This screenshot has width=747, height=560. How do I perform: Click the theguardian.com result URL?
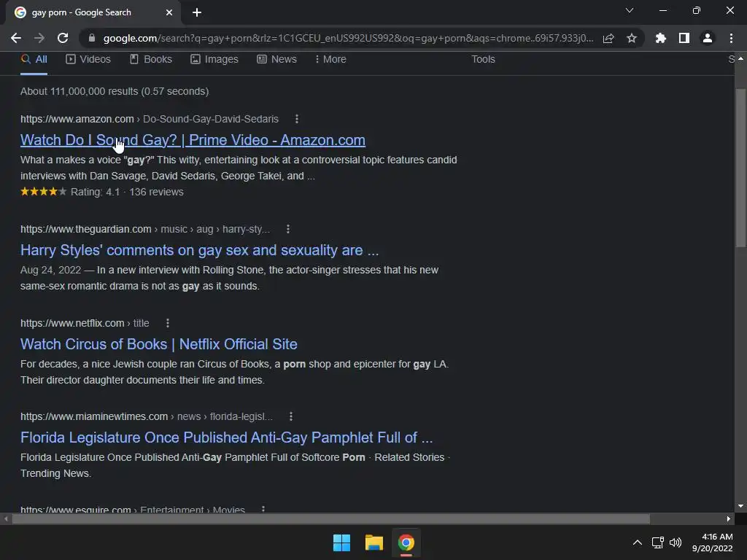point(86,229)
